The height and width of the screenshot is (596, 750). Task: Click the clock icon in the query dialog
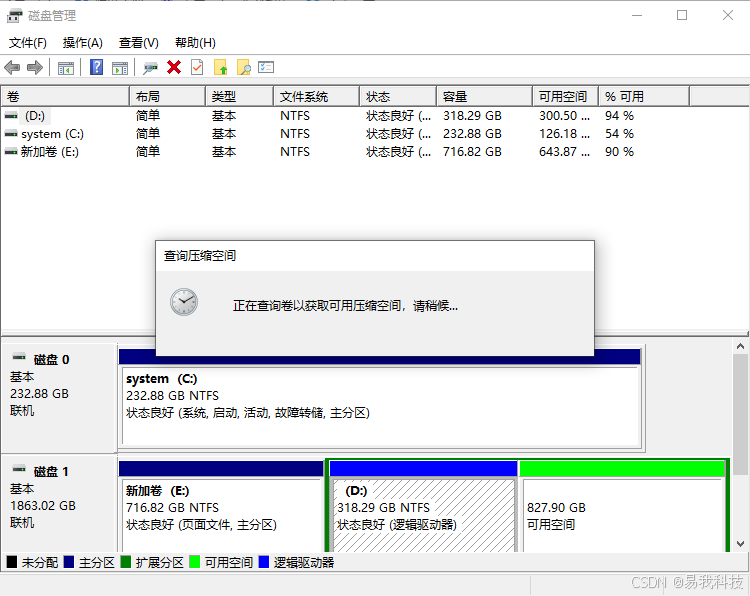(x=184, y=302)
